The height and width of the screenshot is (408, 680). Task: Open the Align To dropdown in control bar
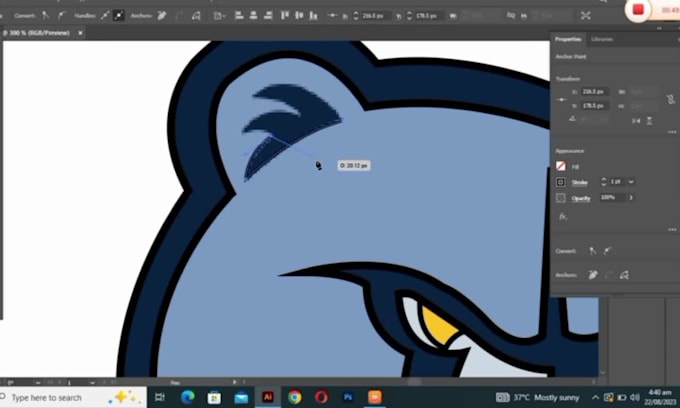pos(219,16)
